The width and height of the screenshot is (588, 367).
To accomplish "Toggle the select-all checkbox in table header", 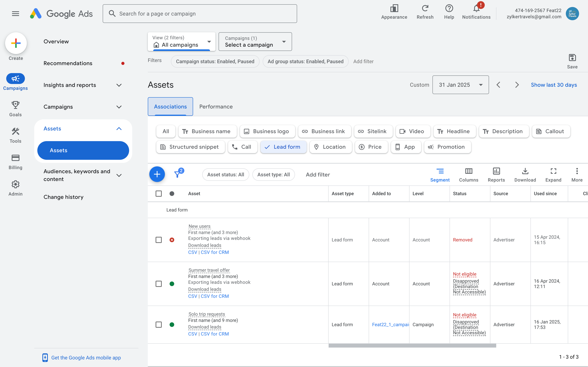I will (158, 193).
